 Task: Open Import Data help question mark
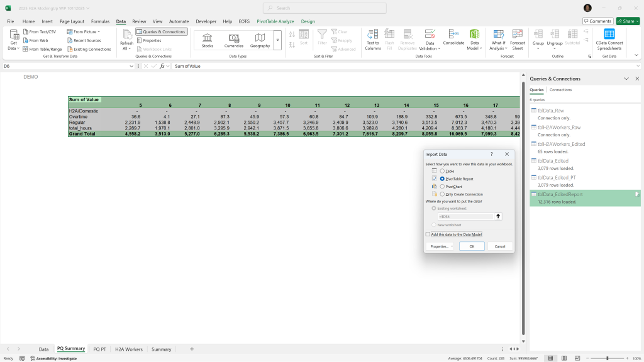tap(492, 155)
